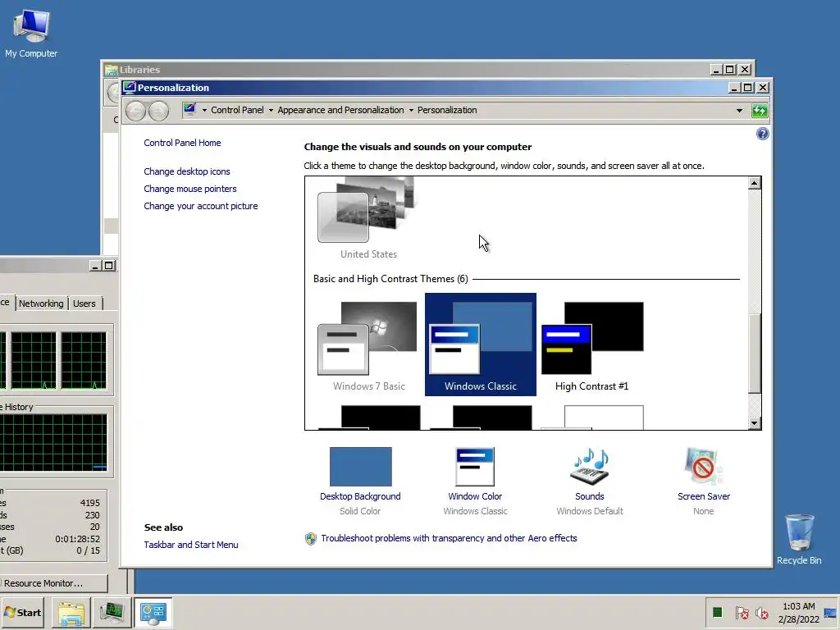
Task: Click the Sounds label link
Action: (590, 496)
